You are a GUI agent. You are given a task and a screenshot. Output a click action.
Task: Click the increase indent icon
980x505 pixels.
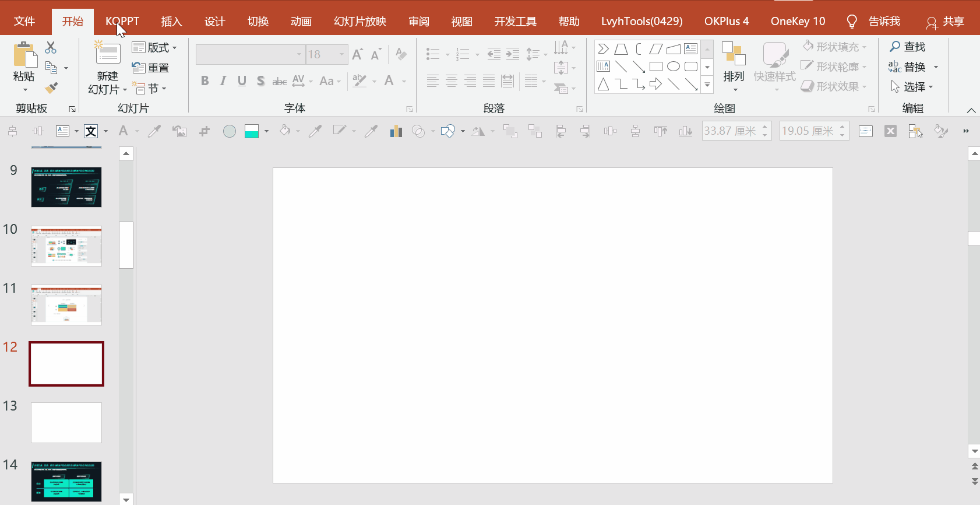513,54
